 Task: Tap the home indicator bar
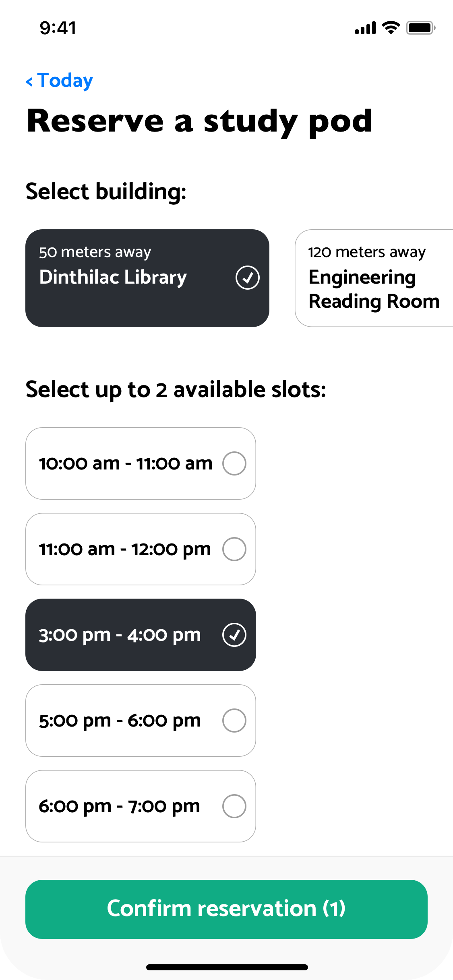coord(227,967)
